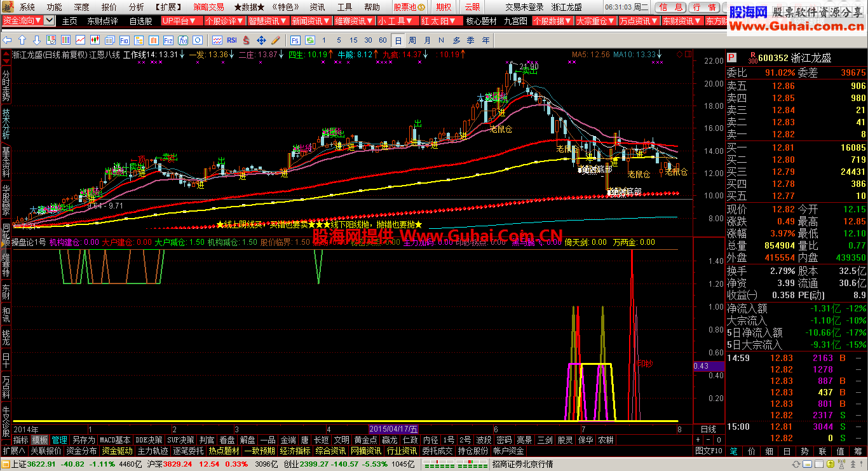Click the 上证 3622.91 index status
This screenshot has height=471, width=868.
[33, 464]
